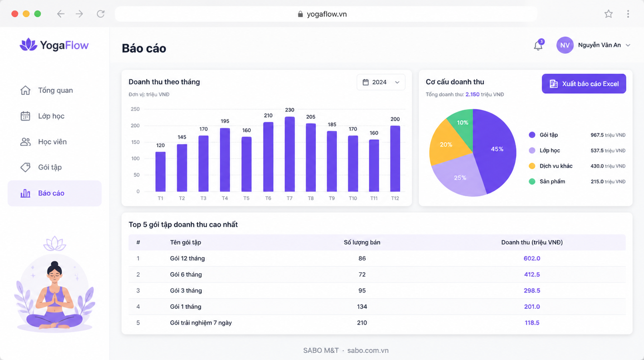
Task: Click the 967.5 triệu VNĐ legend value
Action: (x=608, y=135)
